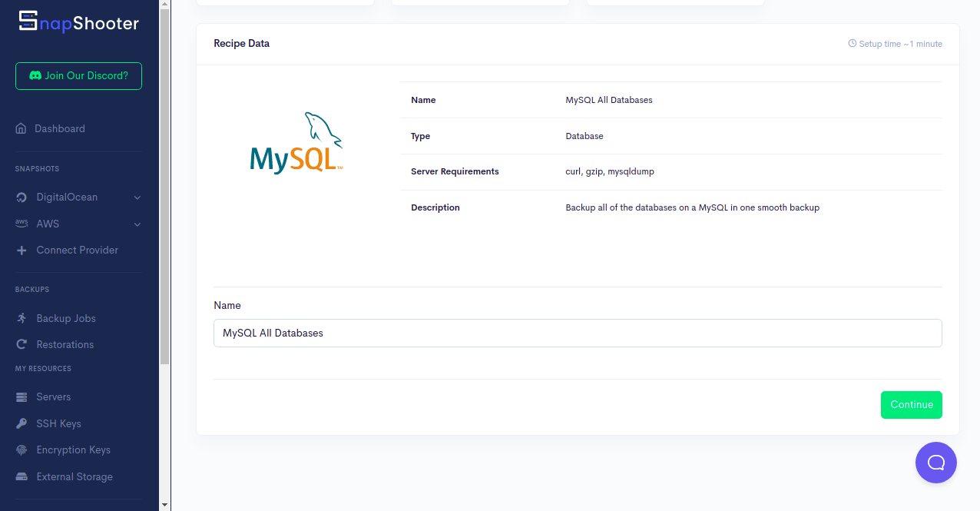The width and height of the screenshot is (980, 511).
Task: Click the plus icon for Connect Provider
Action: tap(22, 251)
